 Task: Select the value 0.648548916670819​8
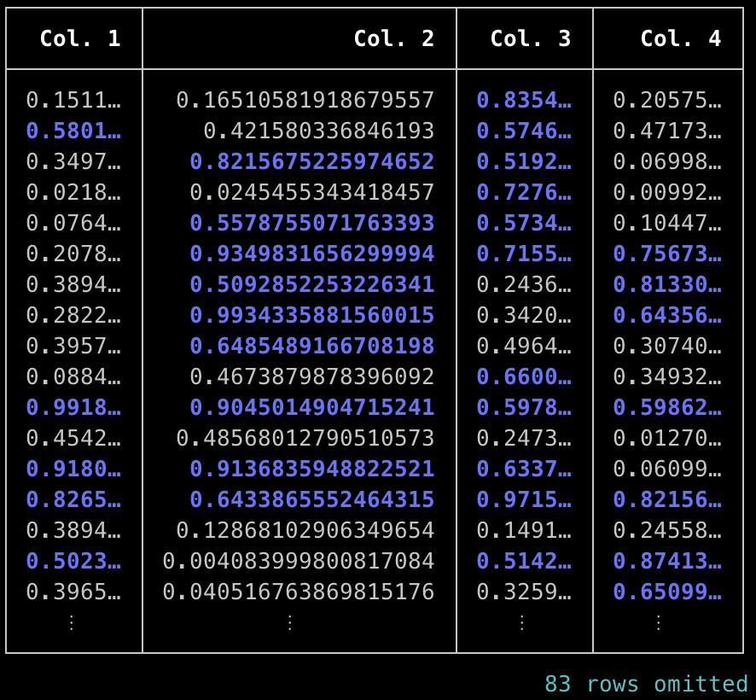point(312,346)
